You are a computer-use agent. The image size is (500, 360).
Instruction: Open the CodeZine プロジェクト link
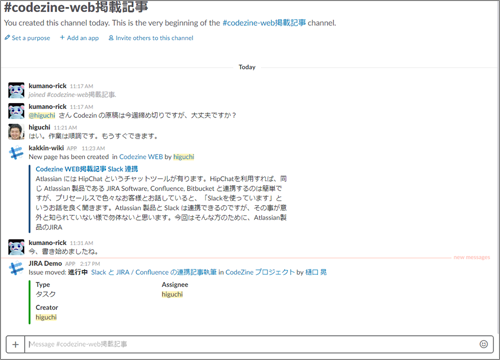[260, 272]
